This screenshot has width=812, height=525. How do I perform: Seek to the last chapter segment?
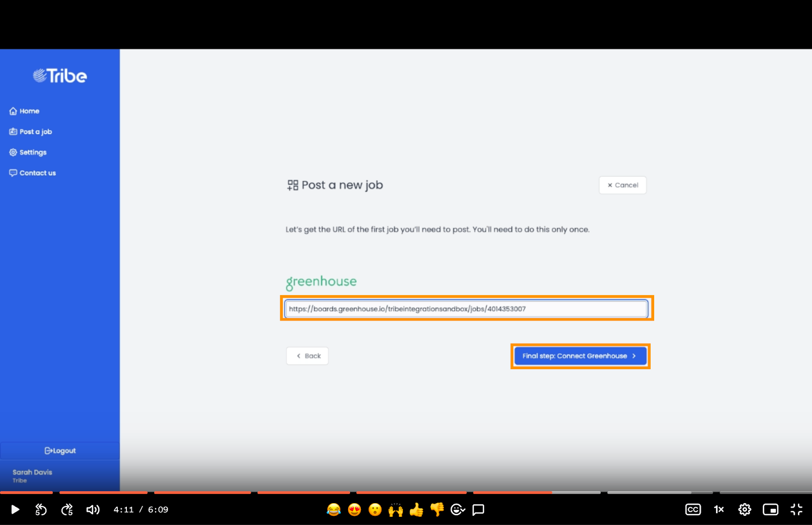point(766,492)
